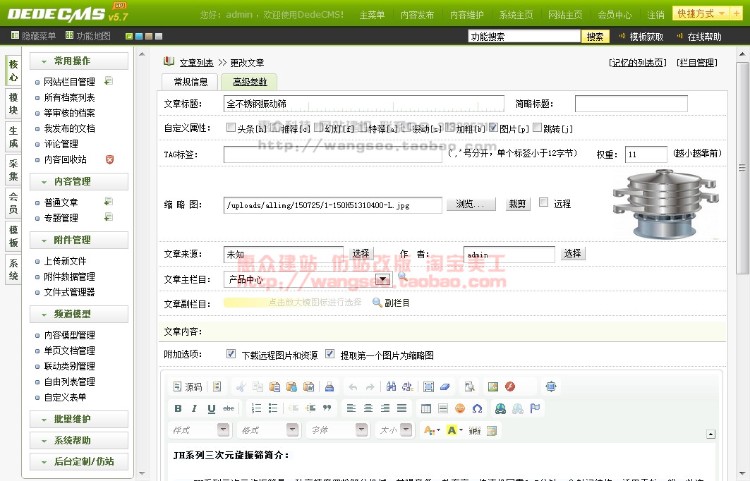The width and height of the screenshot is (750, 481).
Task: Check the 头条[h] attribute box
Action: [x=231, y=127]
